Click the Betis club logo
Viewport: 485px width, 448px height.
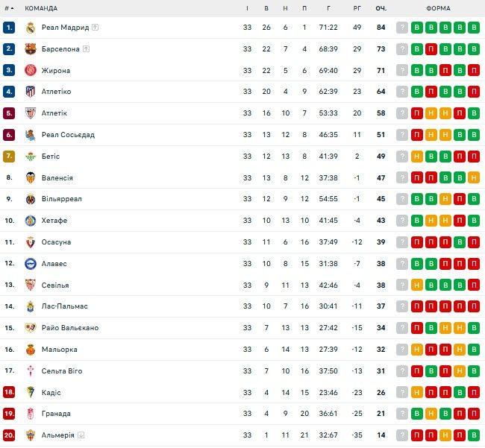coord(31,157)
